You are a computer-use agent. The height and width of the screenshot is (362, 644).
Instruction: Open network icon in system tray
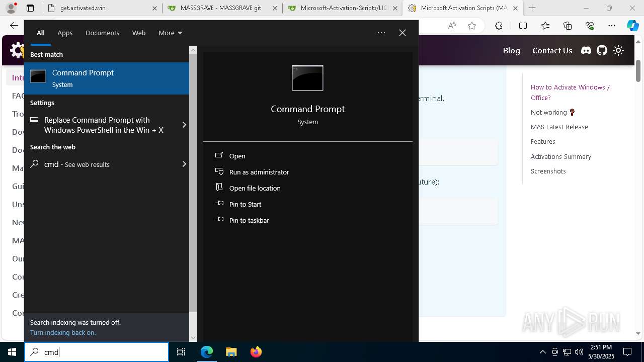click(x=567, y=352)
